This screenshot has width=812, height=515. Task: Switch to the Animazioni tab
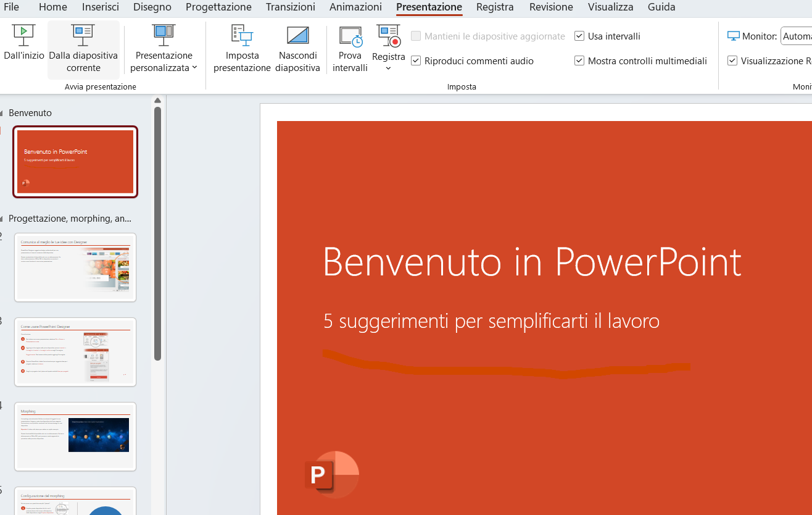[x=355, y=7]
